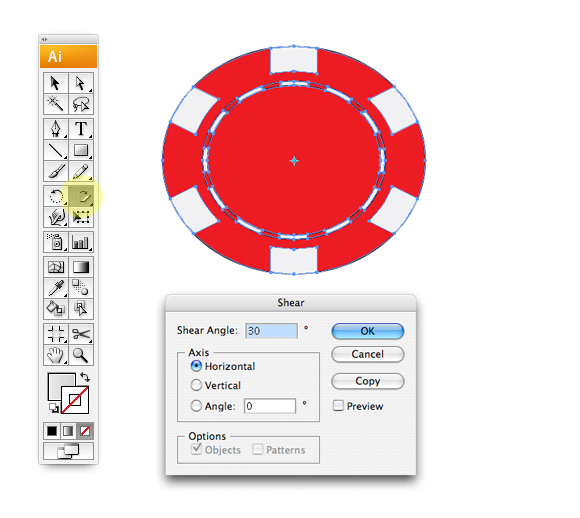Open the screen mode switcher at toolbox bottom
This screenshot has width=580, height=518.
tap(68, 451)
